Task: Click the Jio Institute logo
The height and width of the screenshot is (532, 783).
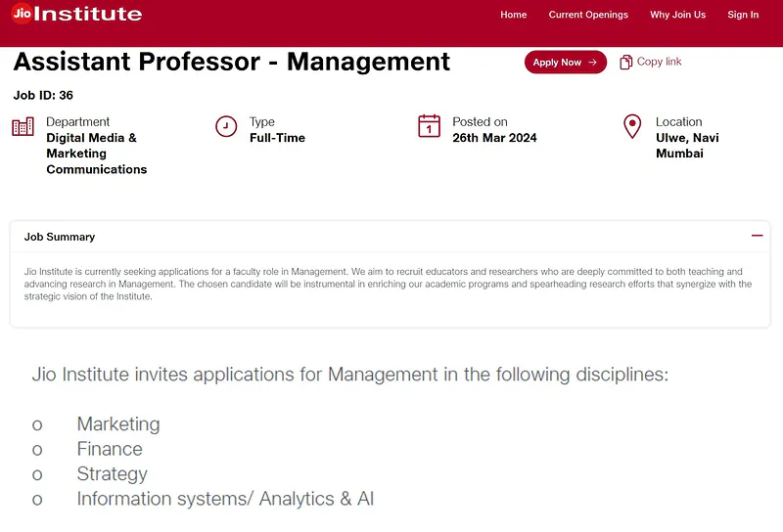Action: click(x=76, y=14)
